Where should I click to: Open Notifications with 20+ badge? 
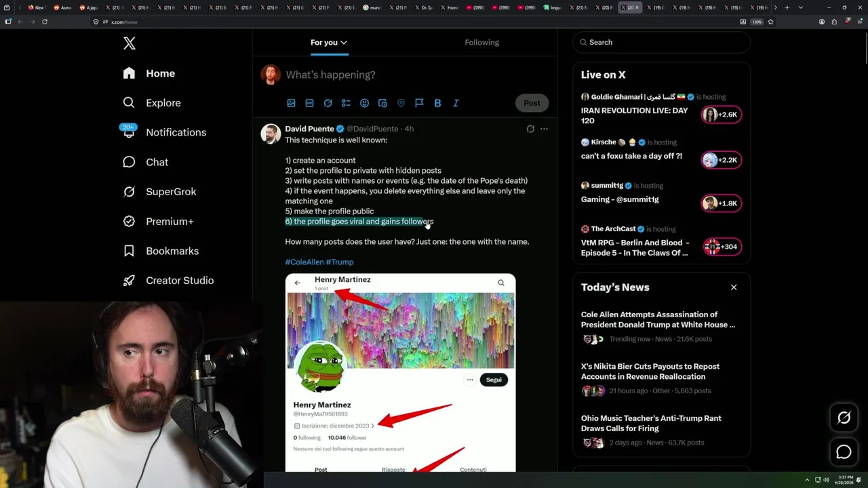point(164,132)
